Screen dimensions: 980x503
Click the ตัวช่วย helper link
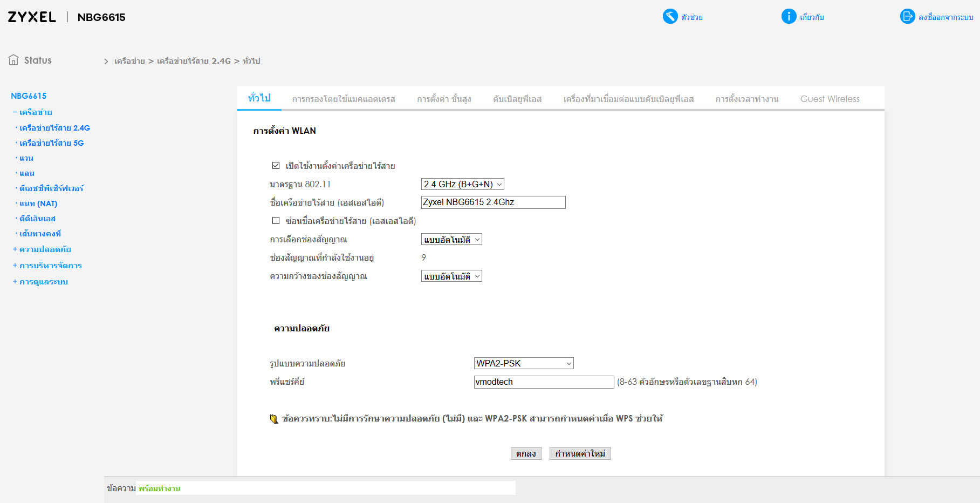click(x=692, y=17)
